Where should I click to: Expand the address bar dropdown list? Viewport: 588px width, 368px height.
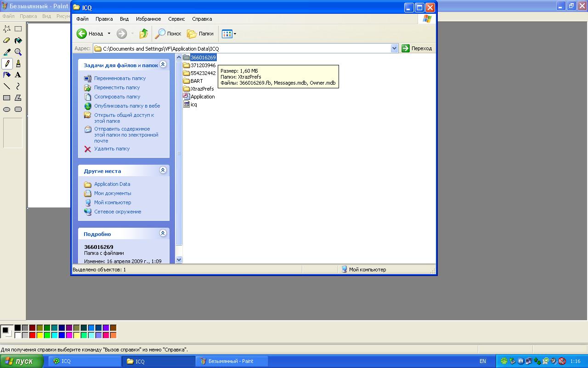coord(394,48)
